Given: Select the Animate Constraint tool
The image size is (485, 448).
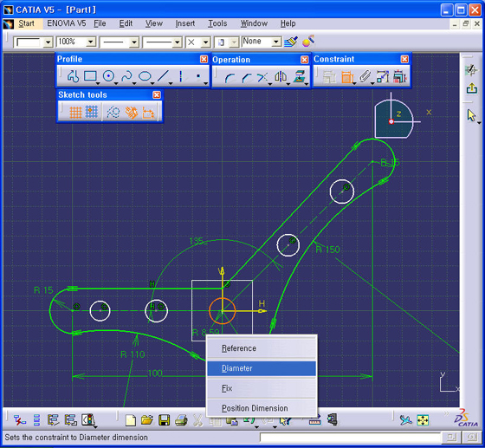Looking at the screenshot, I should click(x=383, y=76).
